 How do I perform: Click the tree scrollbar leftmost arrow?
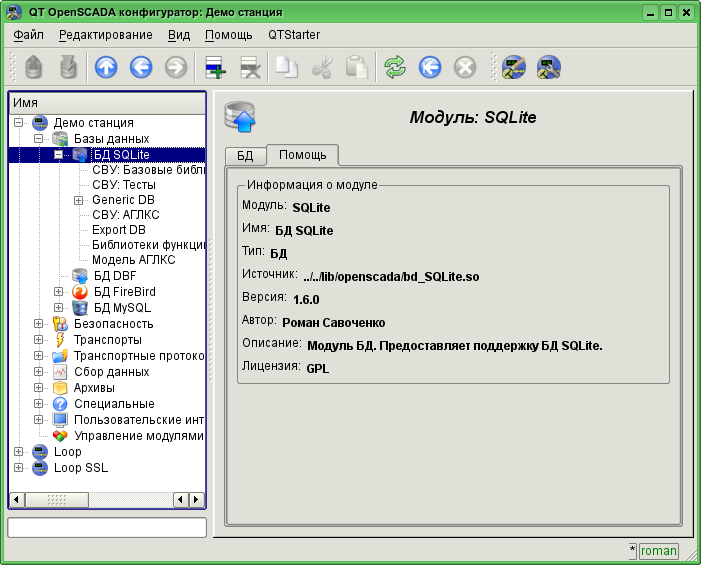click(x=17, y=499)
